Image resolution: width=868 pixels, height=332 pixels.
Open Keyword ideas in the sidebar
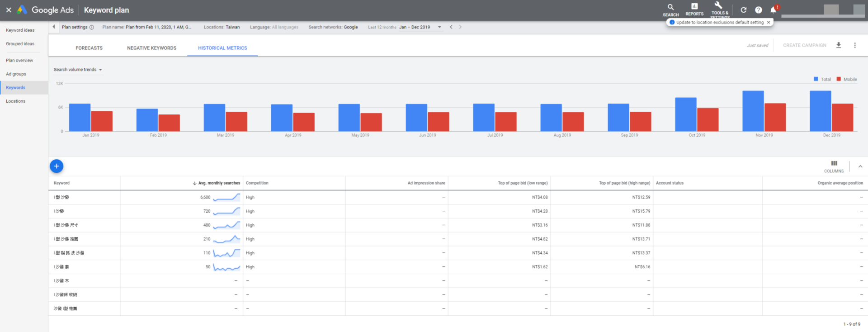pos(20,30)
